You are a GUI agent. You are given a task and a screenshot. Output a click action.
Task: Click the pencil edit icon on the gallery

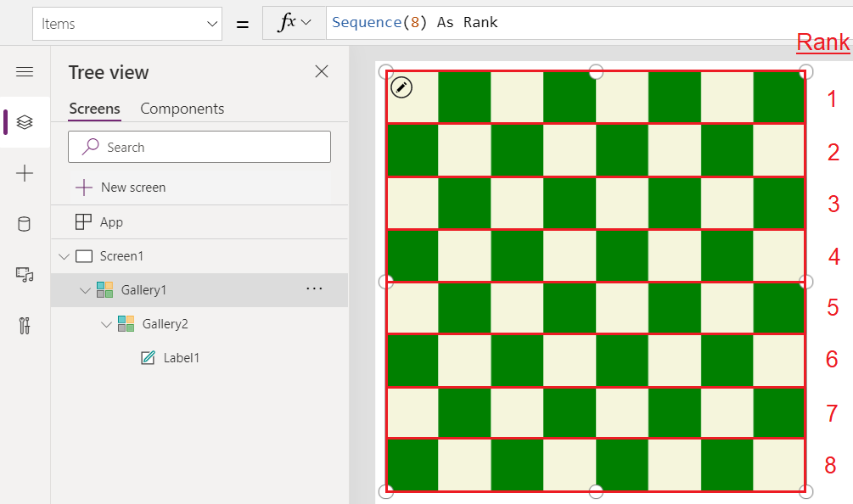[x=401, y=87]
